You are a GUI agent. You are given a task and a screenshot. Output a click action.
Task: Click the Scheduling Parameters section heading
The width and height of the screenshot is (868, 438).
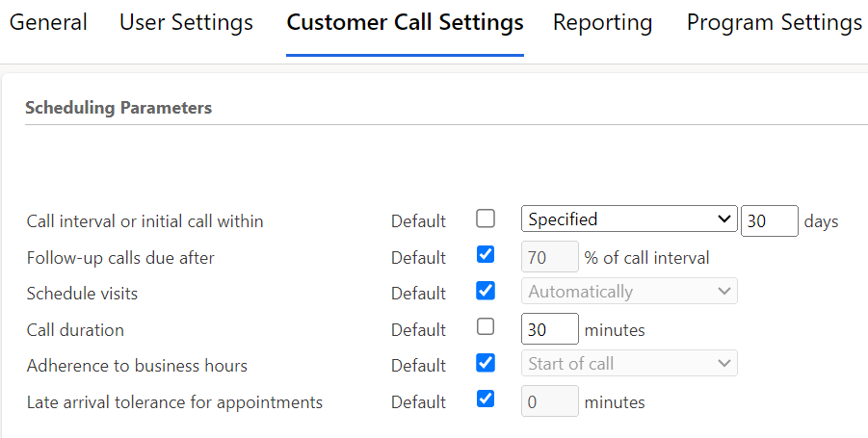point(118,108)
